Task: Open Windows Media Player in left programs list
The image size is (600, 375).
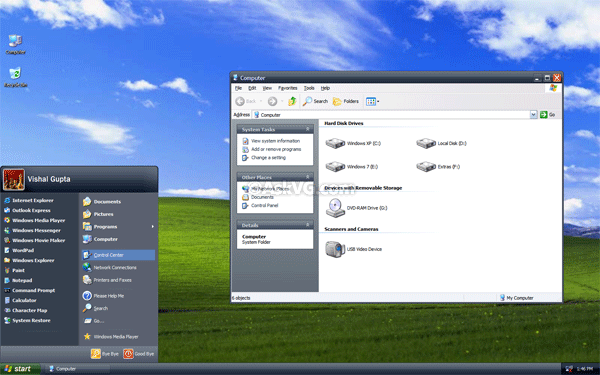Action: 34,220
